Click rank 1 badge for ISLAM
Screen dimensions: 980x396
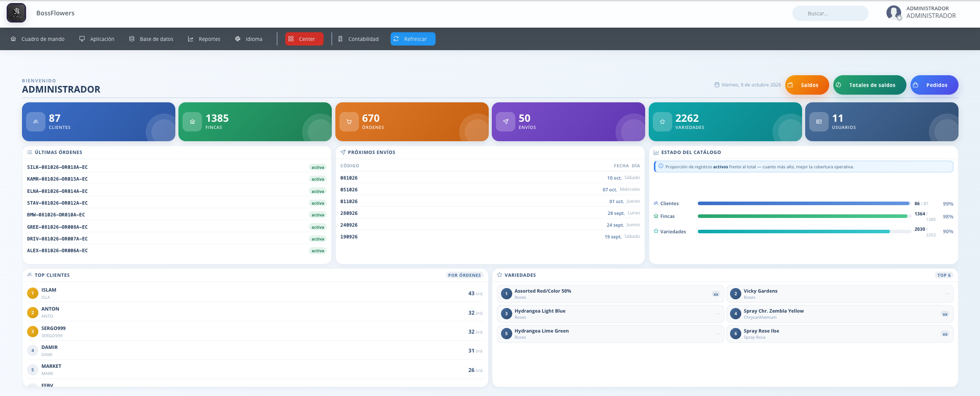pyautogui.click(x=33, y=293)
